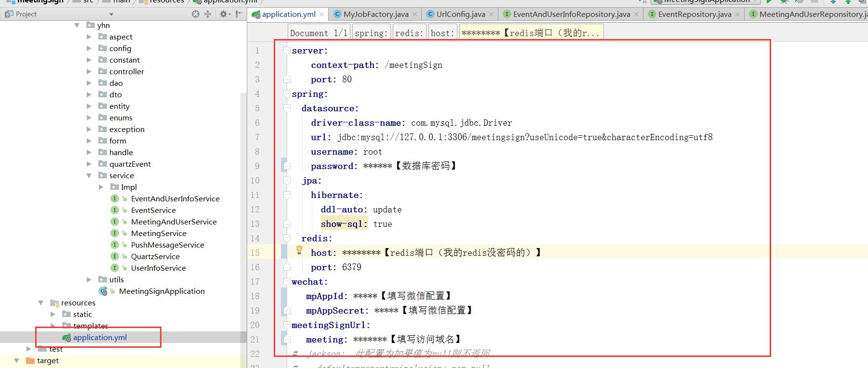The image size is (868, 368).
Task: Expand the constant package
Action: point(89,60)
